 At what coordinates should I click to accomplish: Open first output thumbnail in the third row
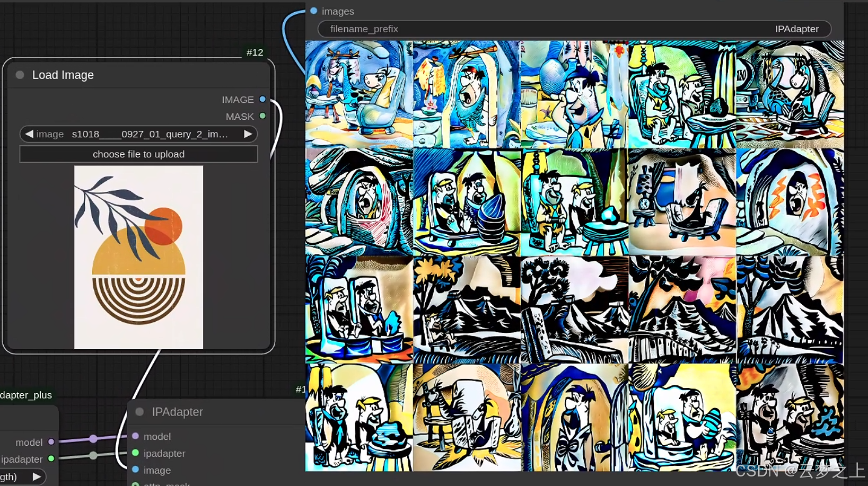pyautogui.click(x=359, y=310)
